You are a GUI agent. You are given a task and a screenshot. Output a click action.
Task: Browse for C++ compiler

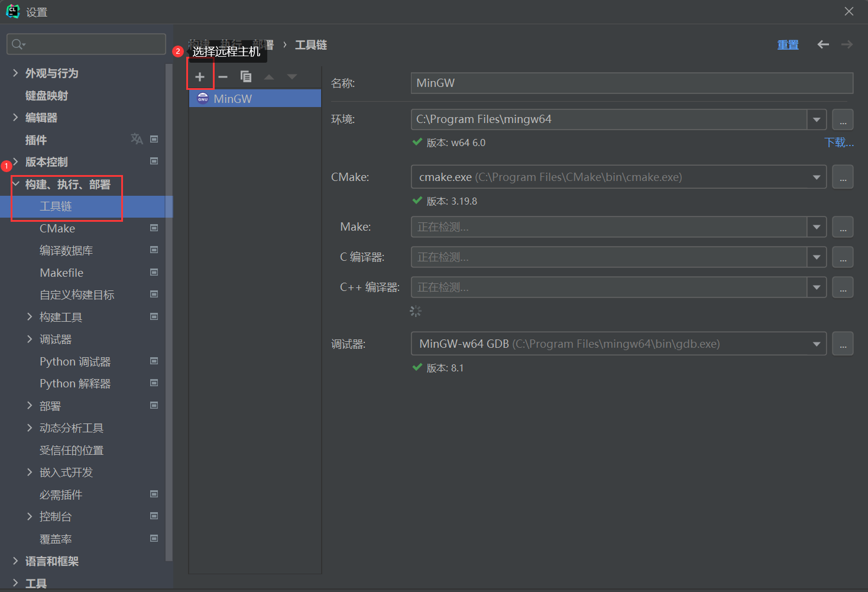843,287
